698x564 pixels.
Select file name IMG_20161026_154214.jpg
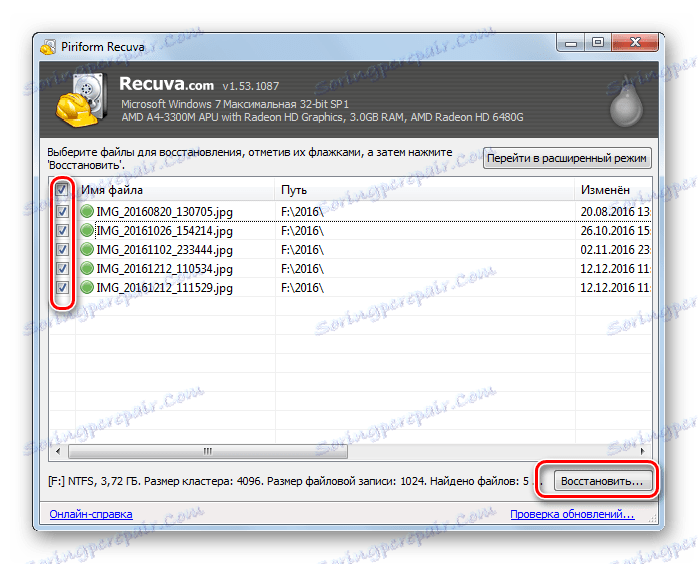tap(164, 231)
